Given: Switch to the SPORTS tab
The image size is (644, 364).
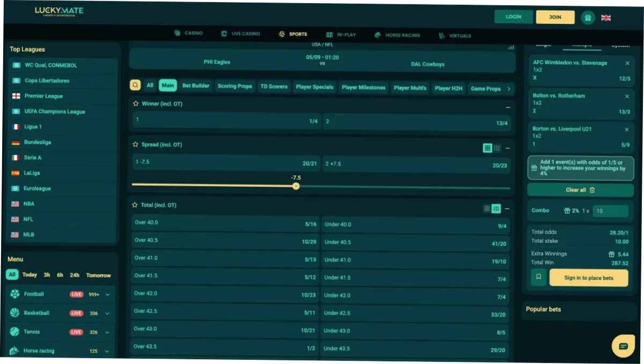Looking at the screenshot, I should [x=292, y=34].
